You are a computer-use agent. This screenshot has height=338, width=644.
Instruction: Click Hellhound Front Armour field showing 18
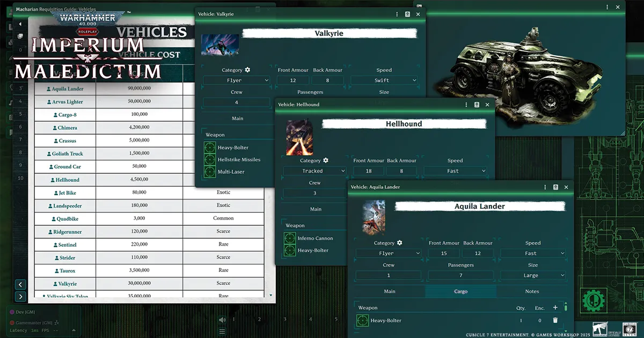click(369, 171)
